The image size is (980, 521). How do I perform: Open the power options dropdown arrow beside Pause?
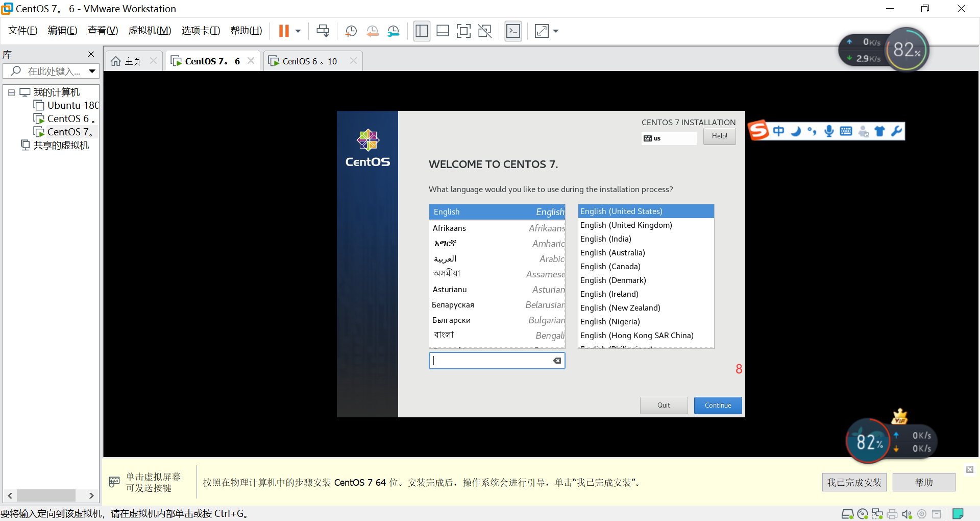tap(298, 31)
